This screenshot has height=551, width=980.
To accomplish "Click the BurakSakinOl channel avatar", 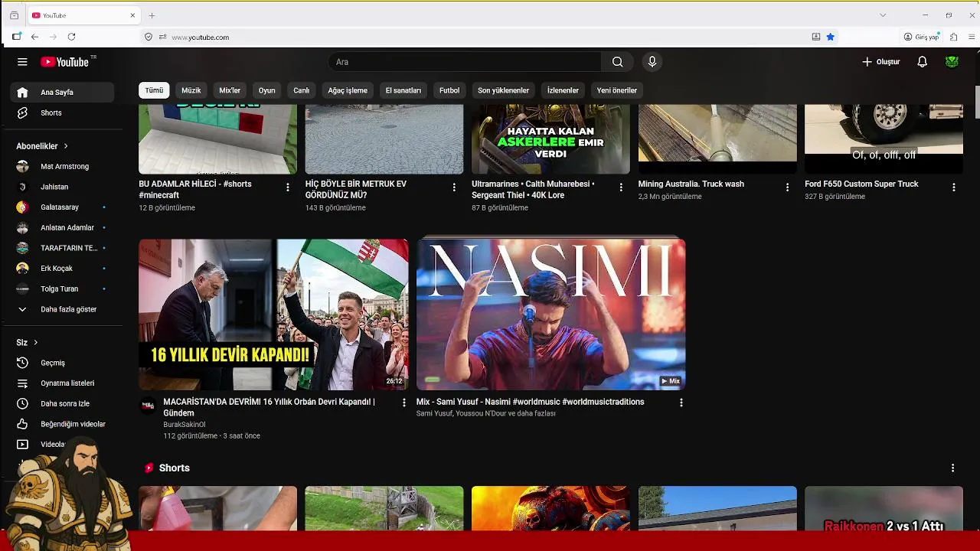I will [148, 406].
